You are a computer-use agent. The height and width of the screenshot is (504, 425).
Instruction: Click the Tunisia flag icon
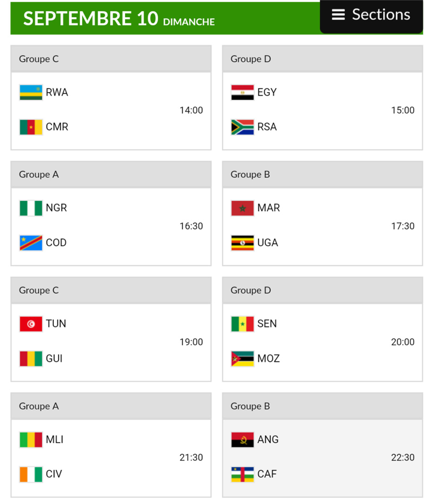click(x=31, y=324)
